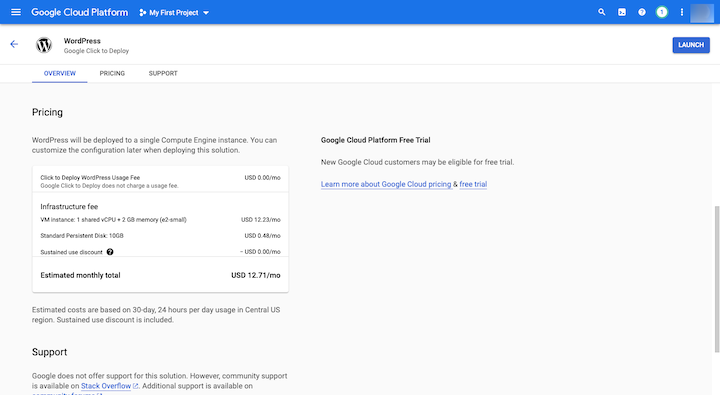
Task: Click the page vertical scrollbar
Action: point(716,279)
